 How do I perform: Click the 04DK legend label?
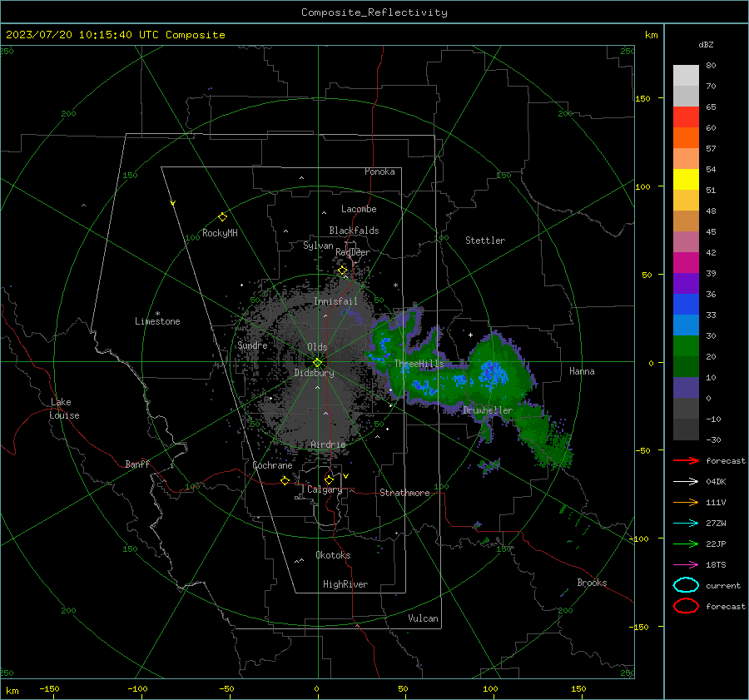[716, 482]
